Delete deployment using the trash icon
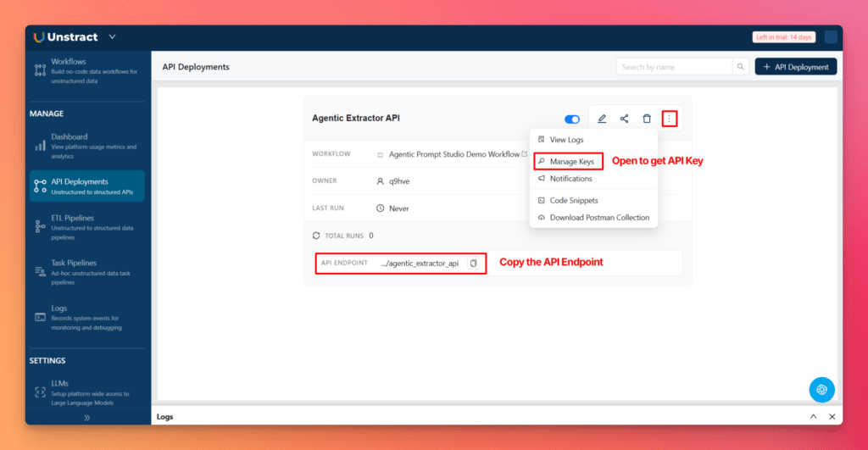The image size is (868, 450). [647, 119]
